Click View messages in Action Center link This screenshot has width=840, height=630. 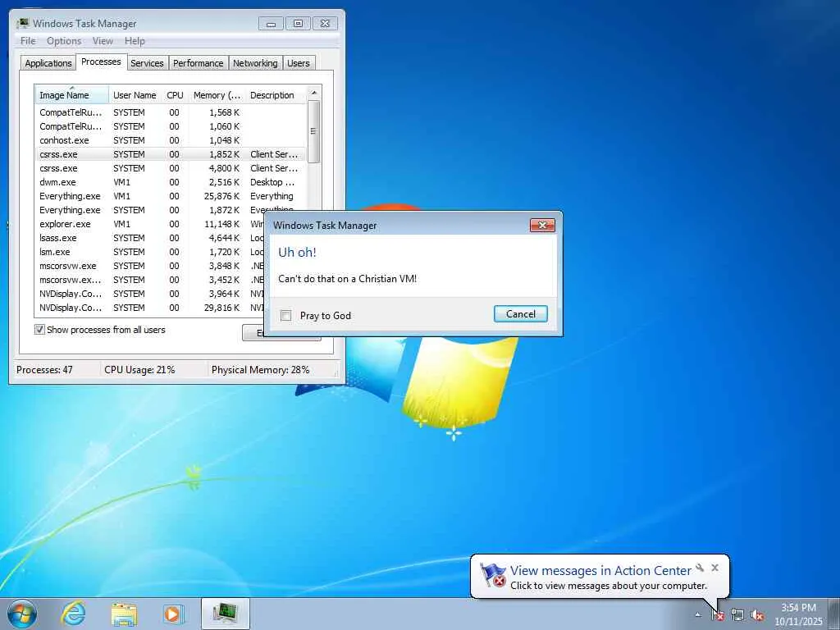pyautogui.click(x=600, y=571)
